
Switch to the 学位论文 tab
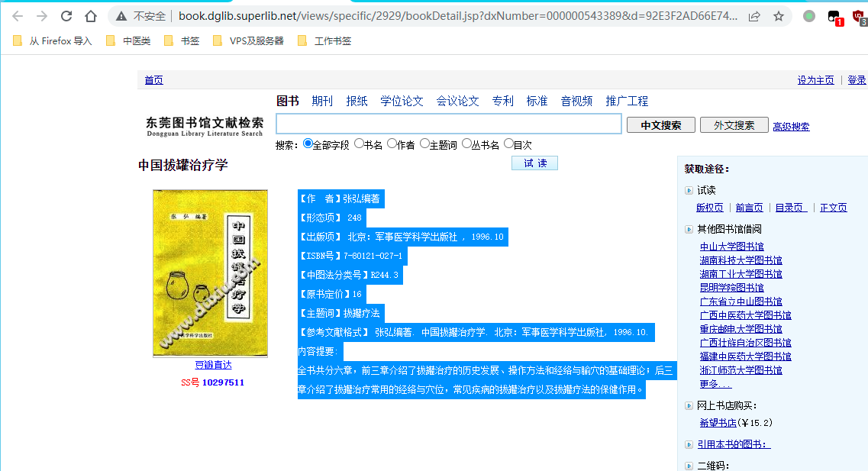(x=402, y=101)
